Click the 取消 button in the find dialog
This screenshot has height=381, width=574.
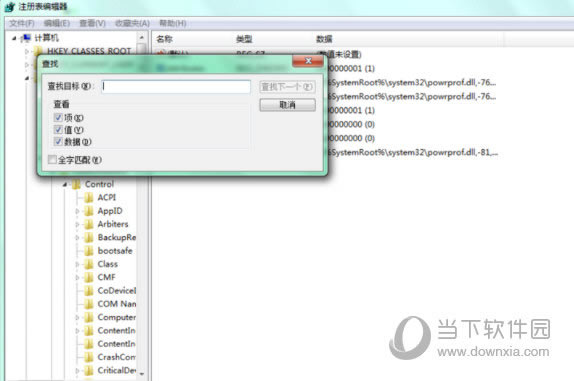coord(287,105)
